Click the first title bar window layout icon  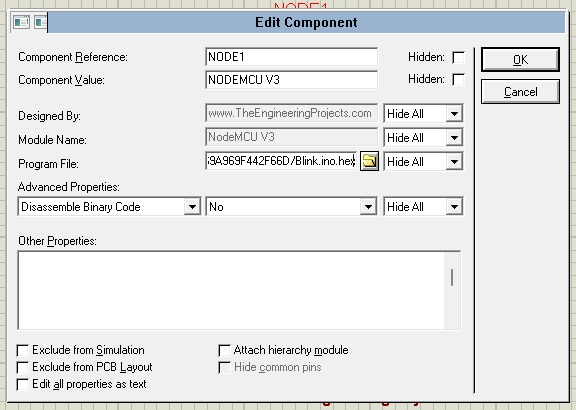pyautogui.click(x=21, y=22)
